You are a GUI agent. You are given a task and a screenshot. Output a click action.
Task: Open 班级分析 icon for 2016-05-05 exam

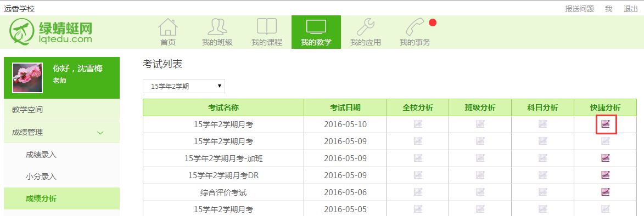tap(480, 209)
